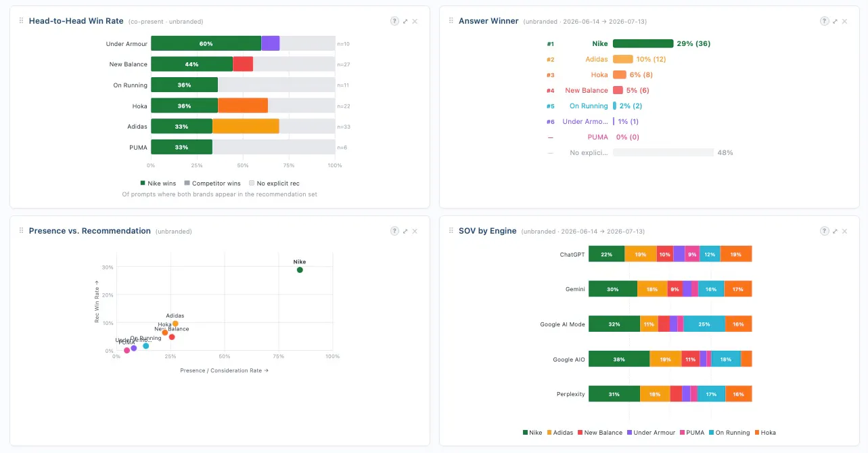Click the Nike scatter point
The width and height of the screenshot is (868, 453).
(300, 269)
